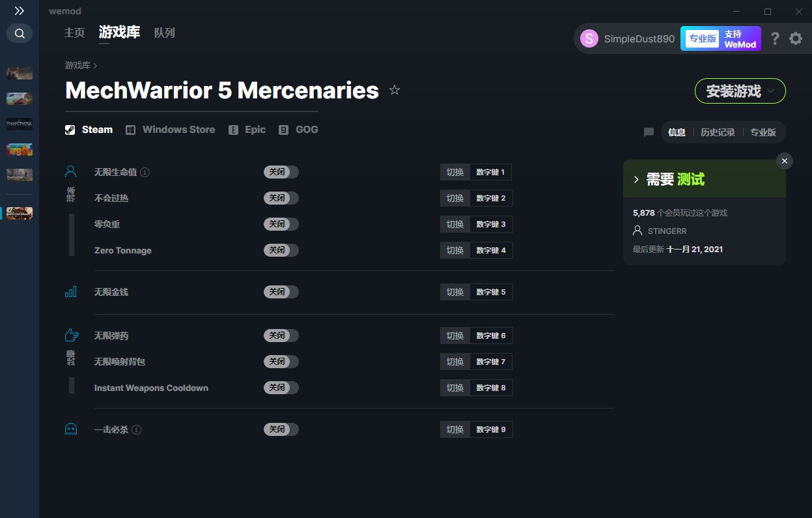Click the 游戏库 breadcrumb link
Image resolution: width=812 pixels, height=518 pixels.
pyautogui.click(x=77, y=65)
